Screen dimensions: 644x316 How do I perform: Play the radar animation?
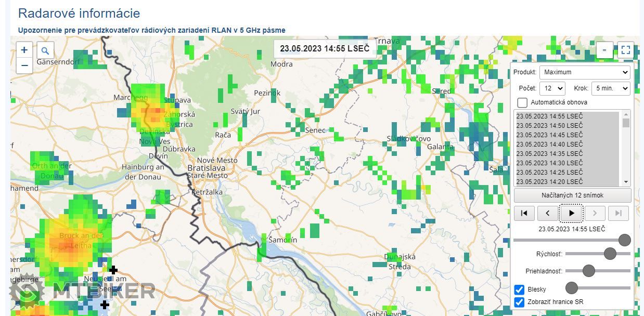click(x=571, y=213)
